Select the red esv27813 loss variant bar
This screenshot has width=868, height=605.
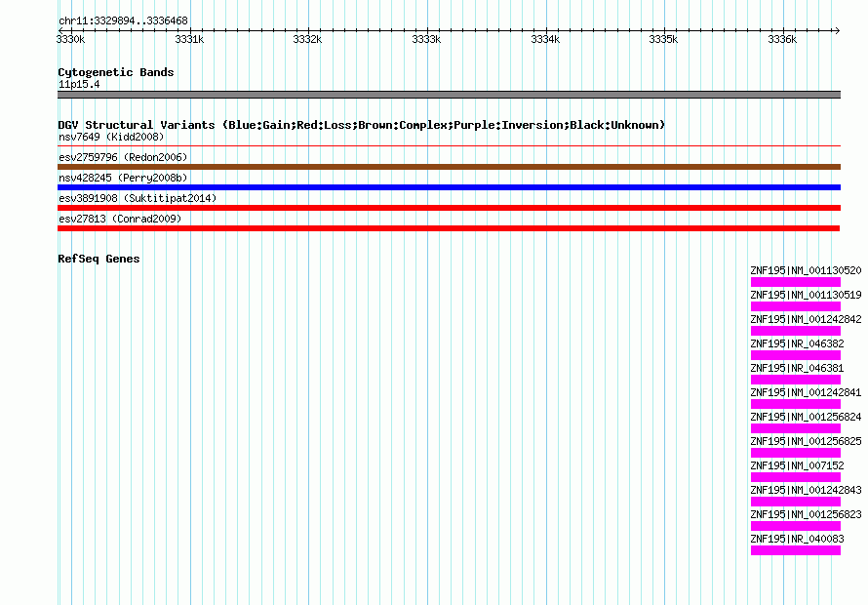pyautogui.click(x=449, y=228)
